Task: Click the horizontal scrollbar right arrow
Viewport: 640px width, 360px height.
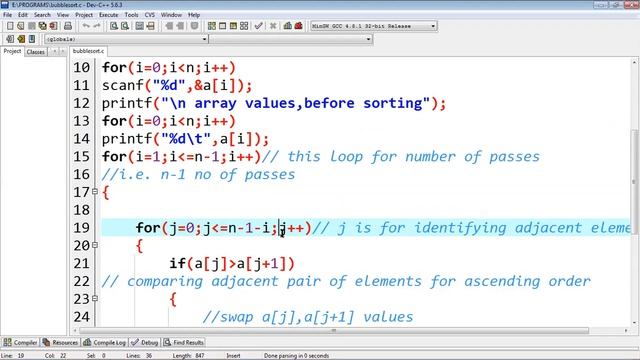Action: point(626,330)
